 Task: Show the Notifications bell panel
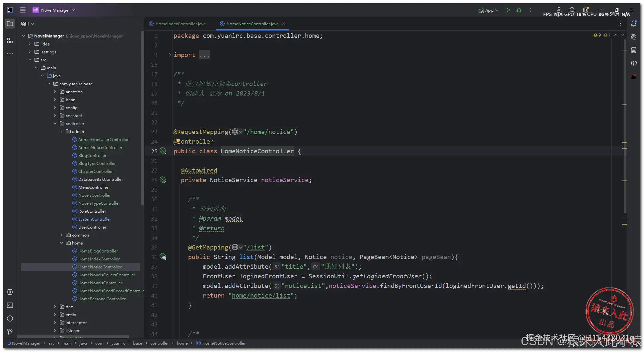click(x=633, y=24)
